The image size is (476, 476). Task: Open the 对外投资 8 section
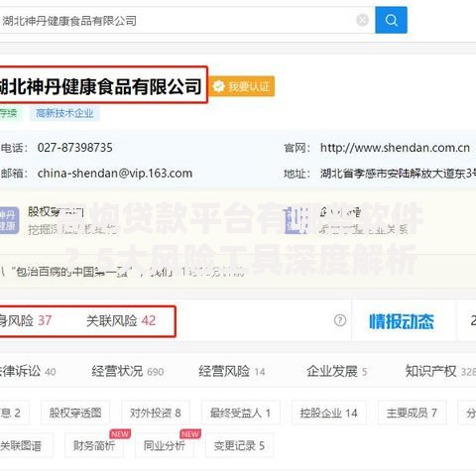point(156,413)
